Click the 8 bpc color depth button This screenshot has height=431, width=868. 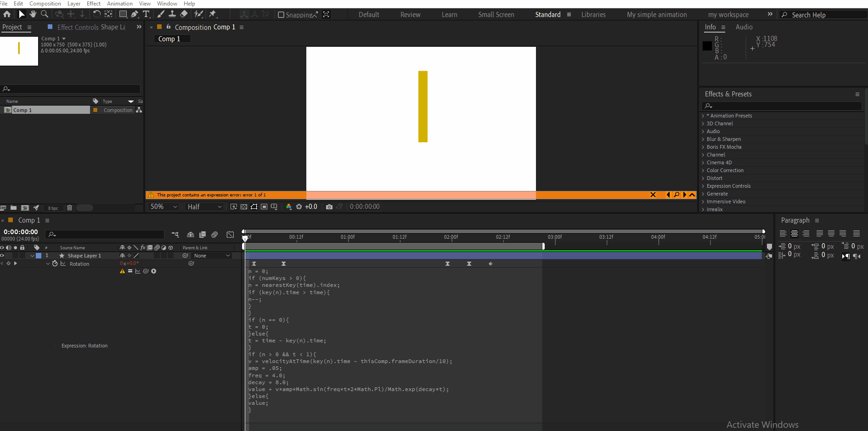[x=53, y=208]
